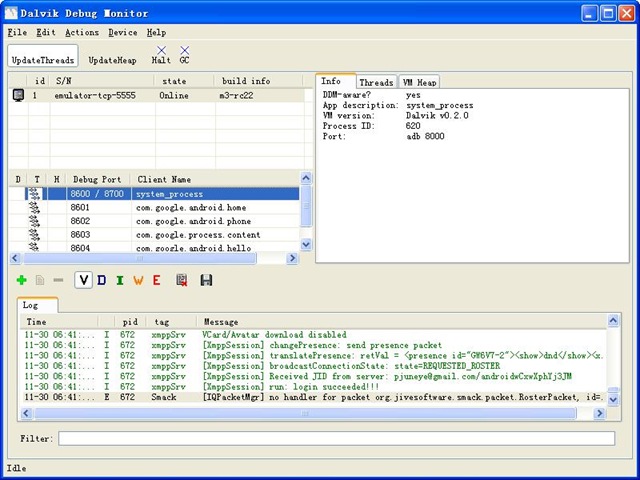Click the build info column header

click(258, 81)
